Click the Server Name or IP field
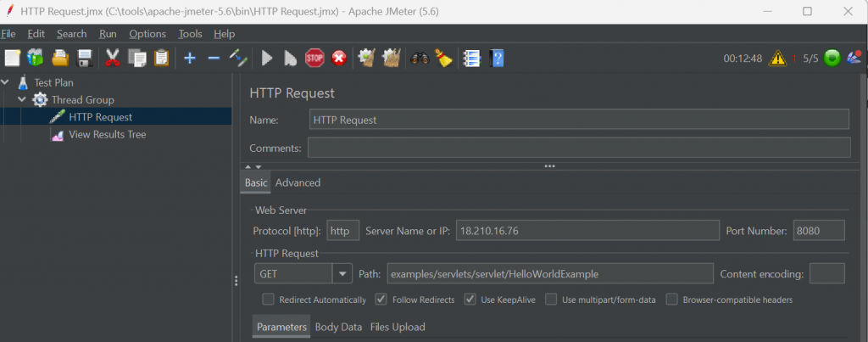This screenshot has width=868, height=342. pyautogui.click(x=587, y=231)
